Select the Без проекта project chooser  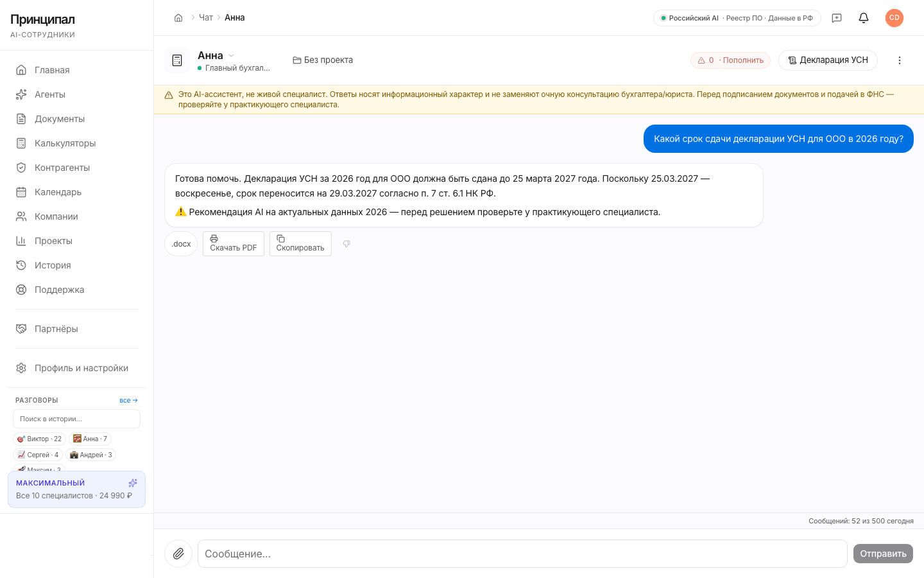[323, 60]
